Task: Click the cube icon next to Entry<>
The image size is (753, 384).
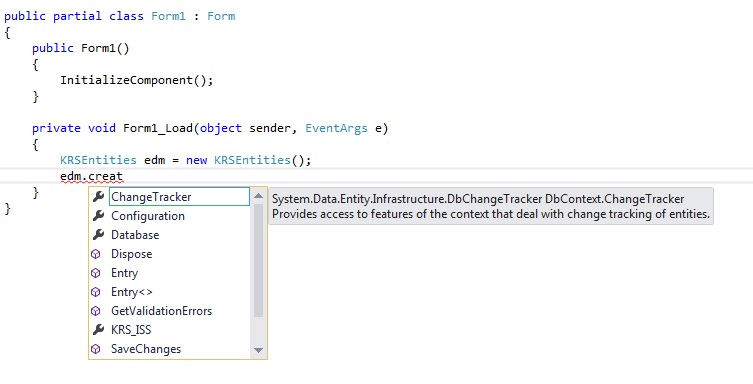Action: pyautogui.click(x=96, y=292)
